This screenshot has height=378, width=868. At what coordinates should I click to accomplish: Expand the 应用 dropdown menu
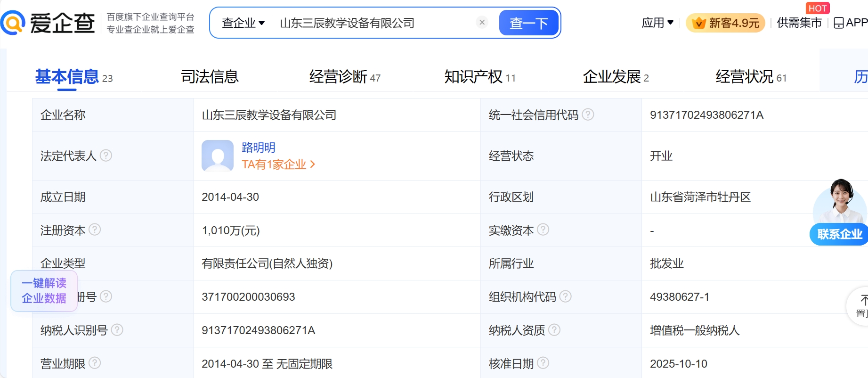(657, 23)
